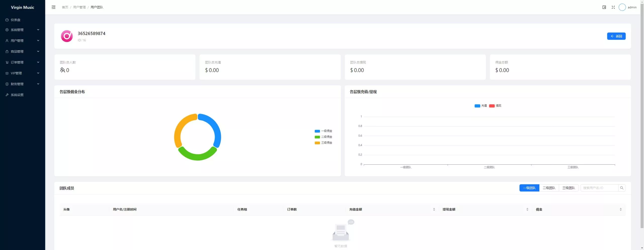Toggle 充值 series in bar chart legend

pyautogui.click(x=480, y=106)
